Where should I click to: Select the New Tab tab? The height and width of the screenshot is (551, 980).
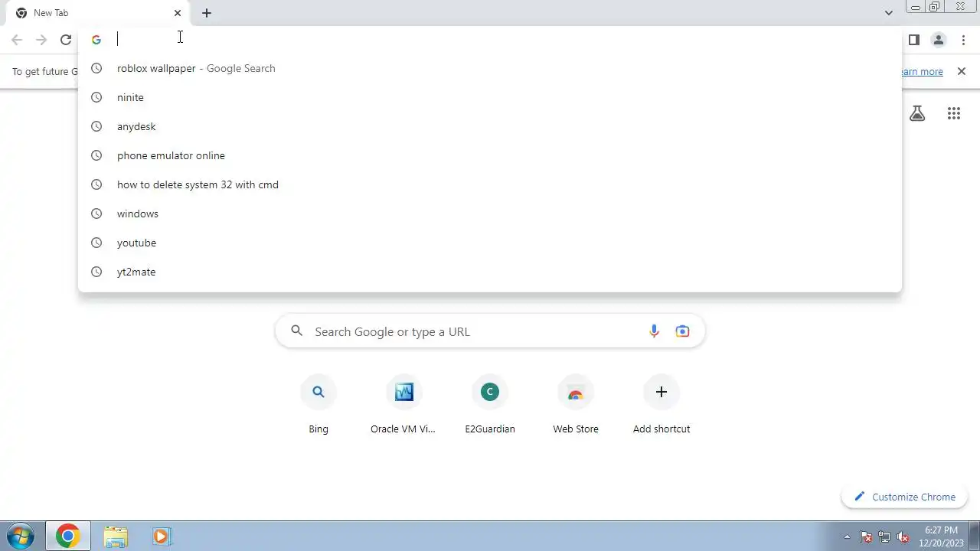tap(98, 13)
